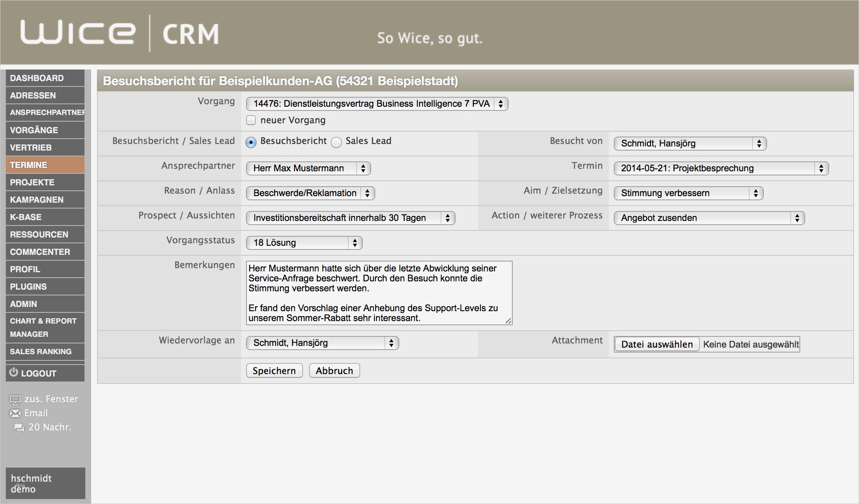Open the Reason / Anlass dropdown
Viewport: 859px width, 504px height.
coord(310,193)
